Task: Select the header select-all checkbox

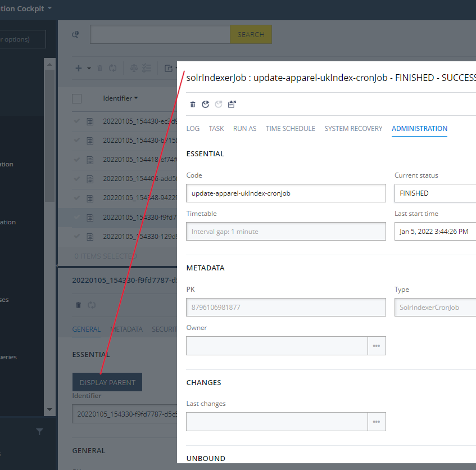Action: (x=76, y=98)
